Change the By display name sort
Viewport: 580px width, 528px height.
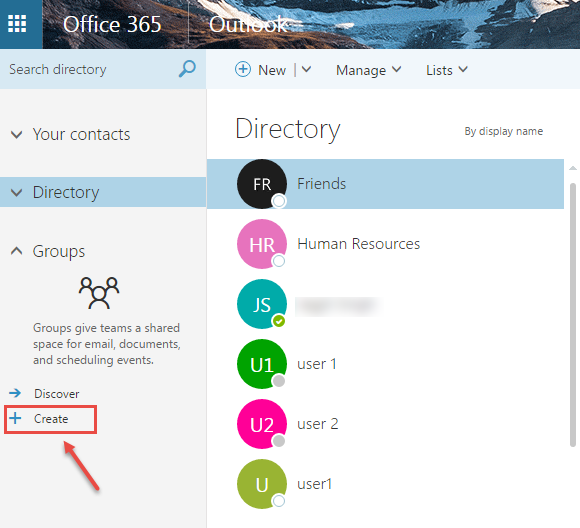click(x=503, y=131)
